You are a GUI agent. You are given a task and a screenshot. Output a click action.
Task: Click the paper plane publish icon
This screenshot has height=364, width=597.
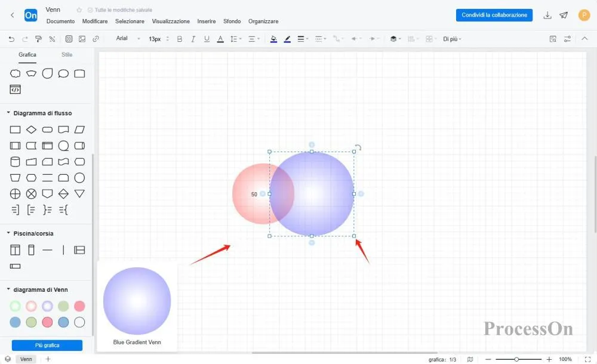(564, 16)
